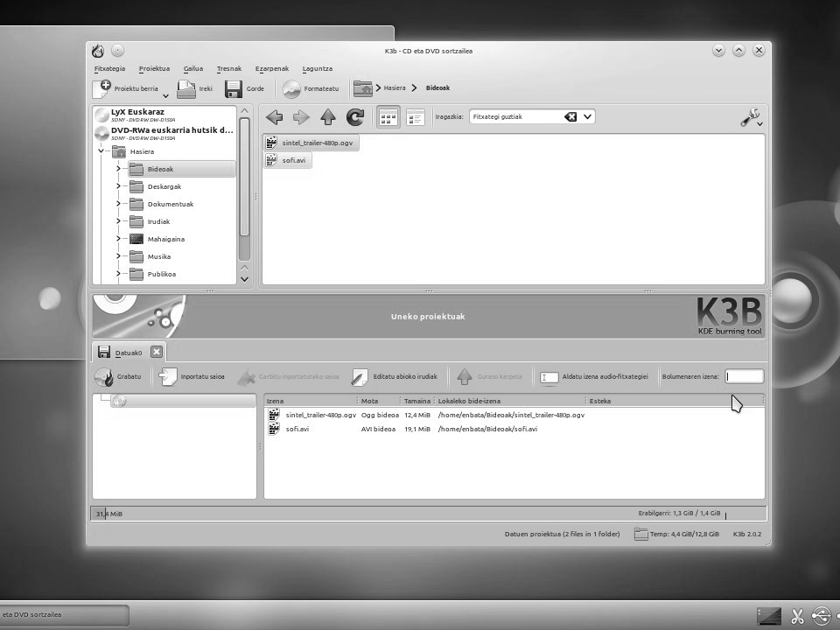Go back with the left arrow icon
This screenshot has height=630, width=840.
(274, 116)
